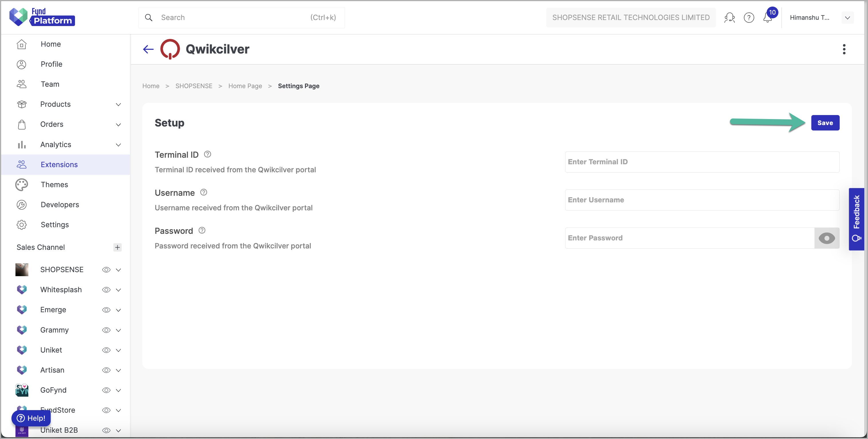868x439 pixels.
Task: Open the Himanshu T... account dropdown
Action: tap(847, 17)
